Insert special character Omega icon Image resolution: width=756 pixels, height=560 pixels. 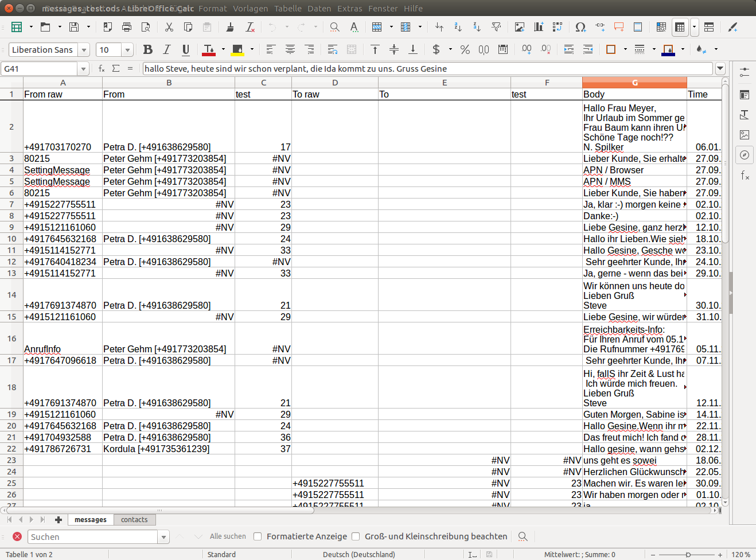point(580,27)
